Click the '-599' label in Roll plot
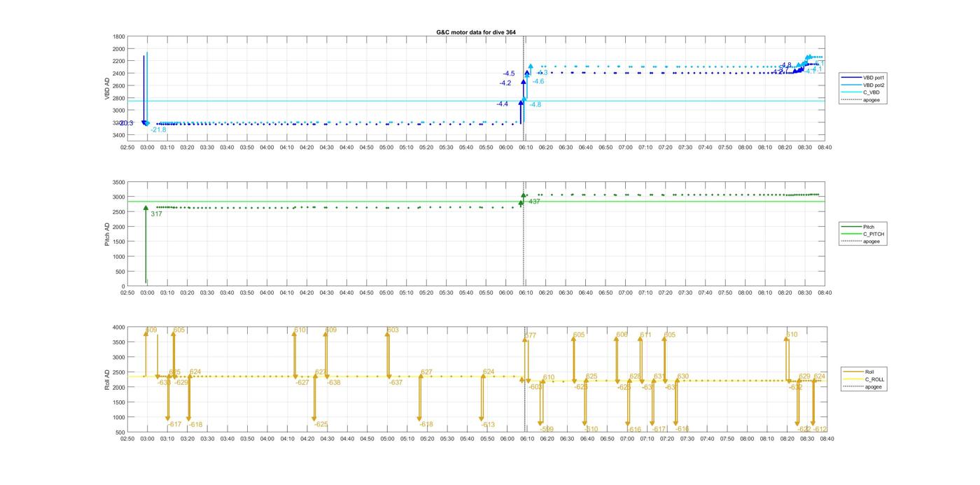 click(x=547, y=429)
